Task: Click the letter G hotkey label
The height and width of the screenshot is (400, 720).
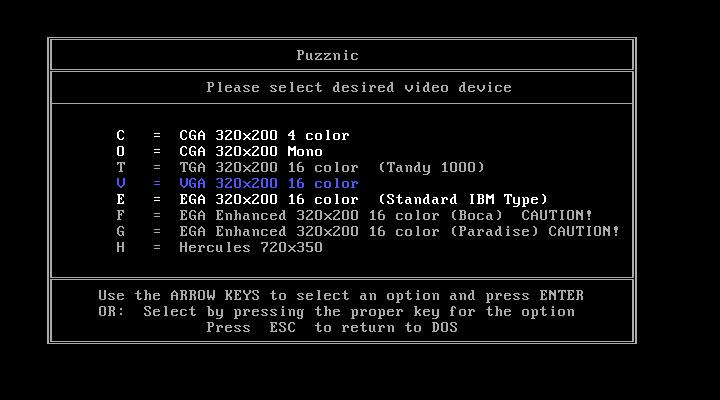Action: tap(120, 231)
